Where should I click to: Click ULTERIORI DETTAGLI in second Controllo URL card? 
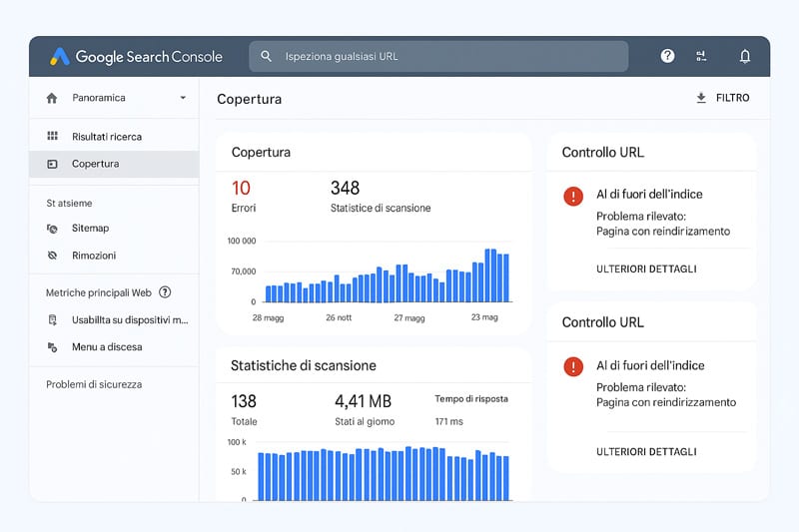point(646,452)
